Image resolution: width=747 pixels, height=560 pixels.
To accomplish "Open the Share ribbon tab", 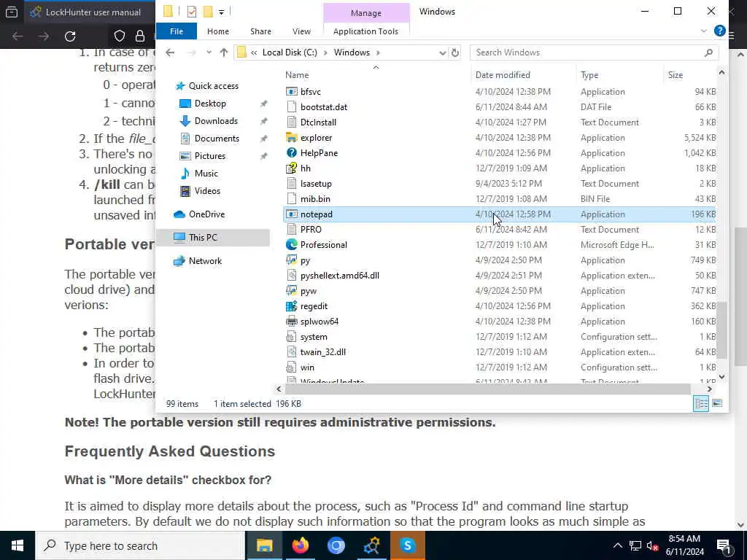I will coord(260,31).
